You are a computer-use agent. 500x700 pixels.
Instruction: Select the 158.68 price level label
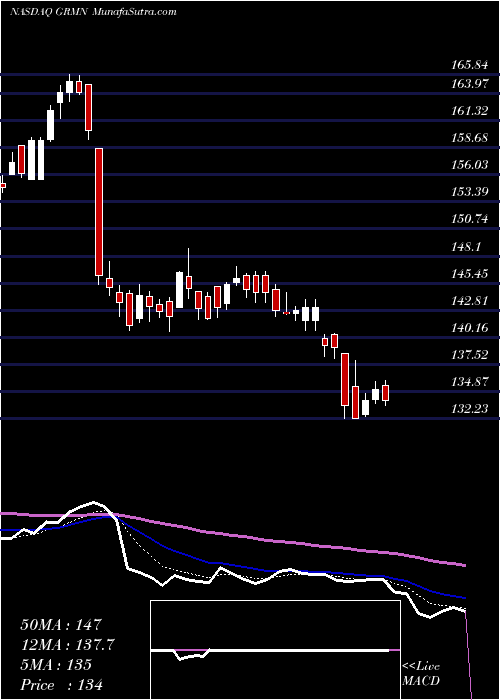[468, 138]
